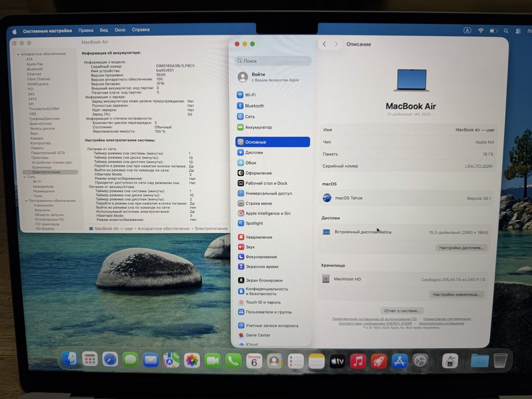Open the Music app in Dock
This screenshot has height=399, width=532.
(358, 361)
